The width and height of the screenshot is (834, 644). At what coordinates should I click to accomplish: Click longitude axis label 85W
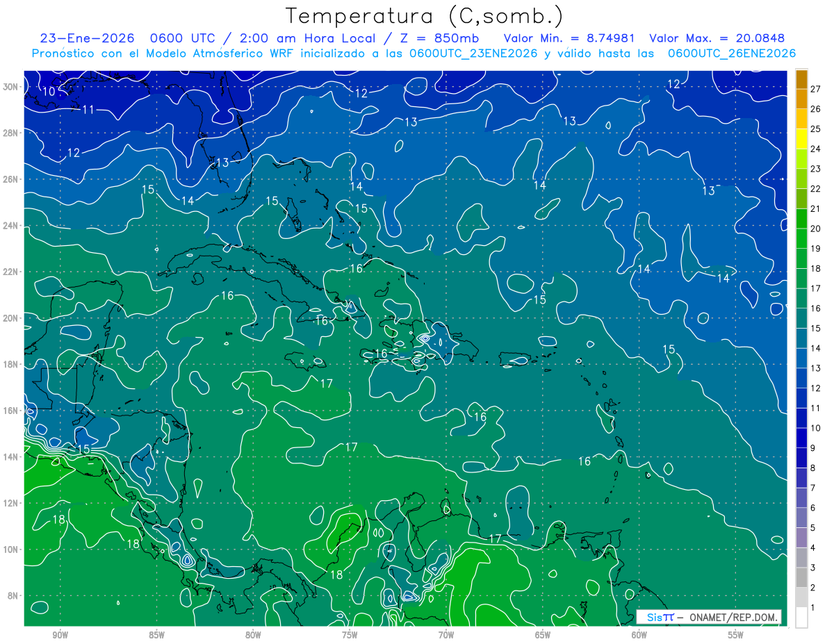tap(157, 636)
